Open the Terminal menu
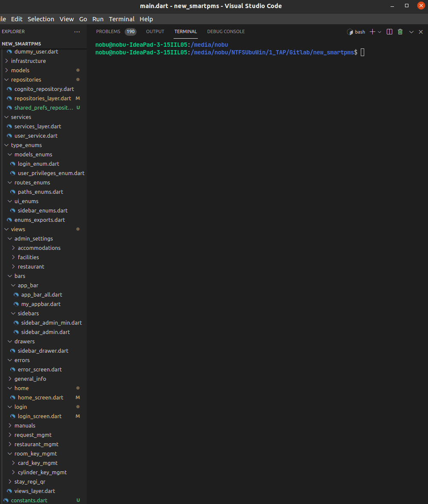 point(121,19)
